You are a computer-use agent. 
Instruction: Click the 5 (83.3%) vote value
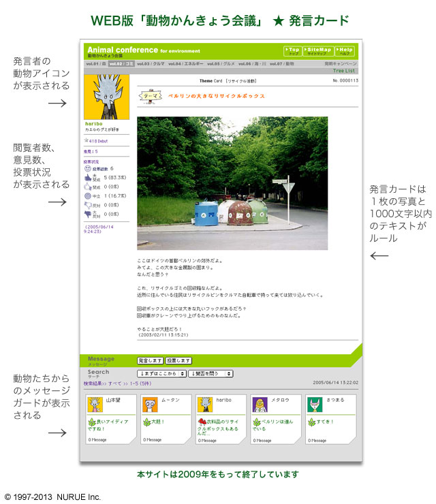pos(114,178)
